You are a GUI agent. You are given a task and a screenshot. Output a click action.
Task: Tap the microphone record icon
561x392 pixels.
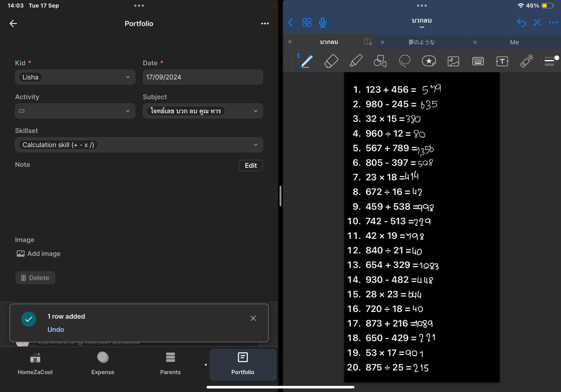click(323, 23)
